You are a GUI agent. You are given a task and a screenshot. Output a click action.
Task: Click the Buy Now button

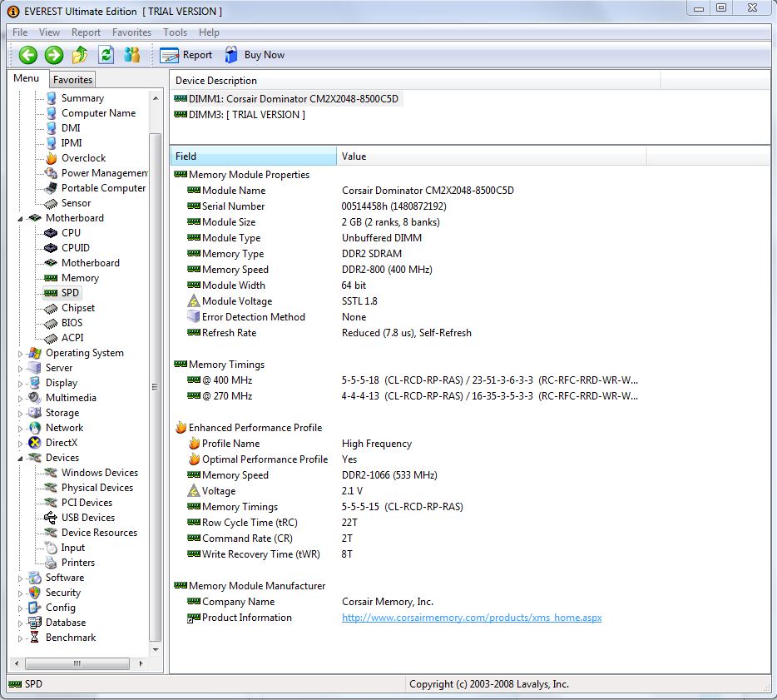pyautogui.click(x=255, y=55)
